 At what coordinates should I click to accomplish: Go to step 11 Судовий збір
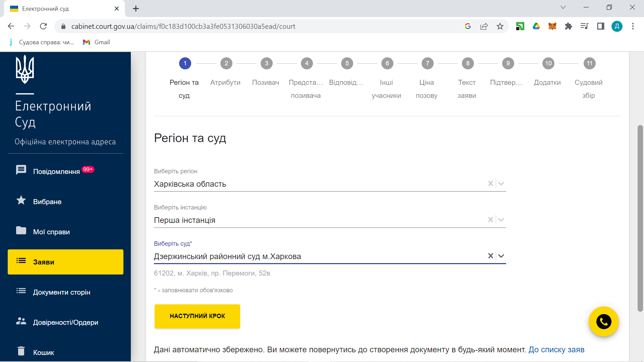(x=589, y=63)
